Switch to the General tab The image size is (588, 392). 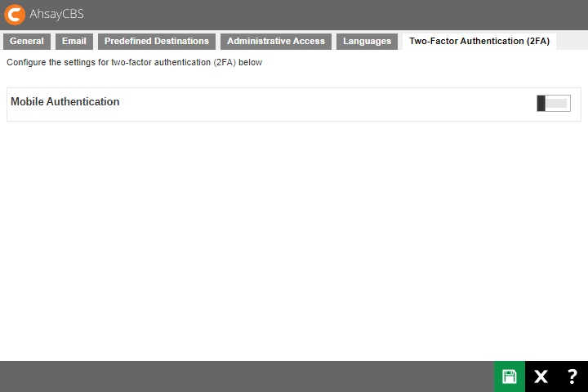pyautogui.click(x=27, y=42)
